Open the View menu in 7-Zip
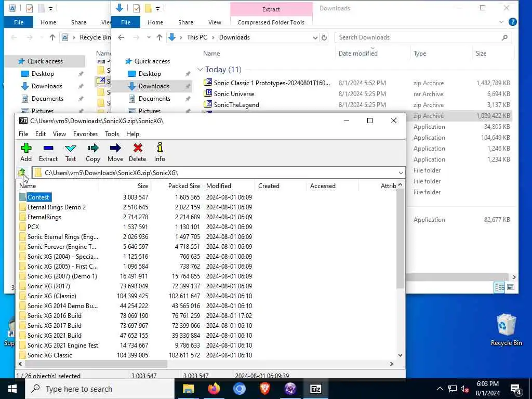The image size is (532, 399). coord(59,134)
